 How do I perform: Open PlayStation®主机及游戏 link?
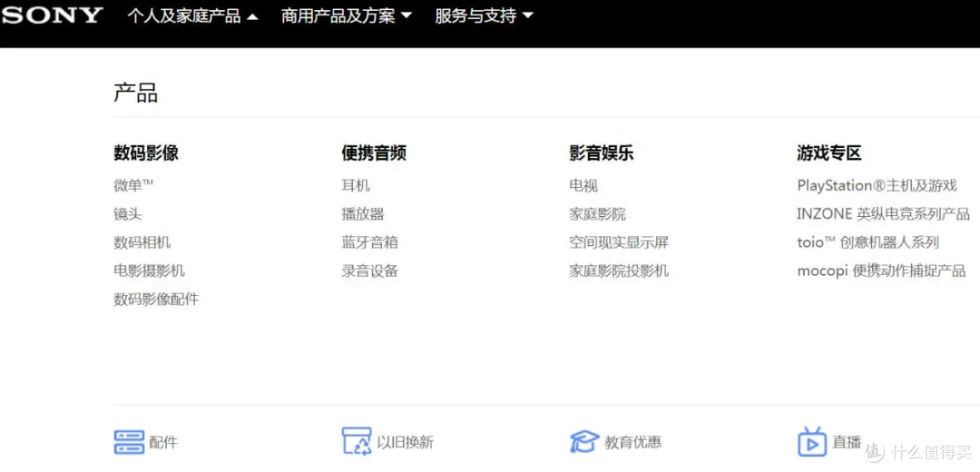(877, 186)
